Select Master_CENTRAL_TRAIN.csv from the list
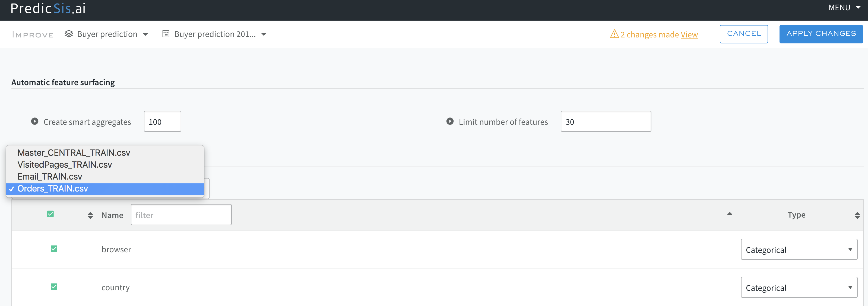 [74, 153]
